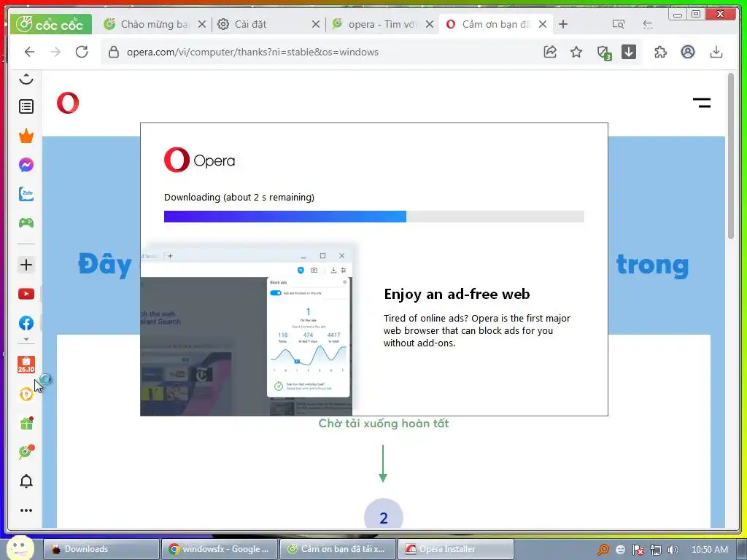Open the 25.10 shopping sidebar icon

26,365
